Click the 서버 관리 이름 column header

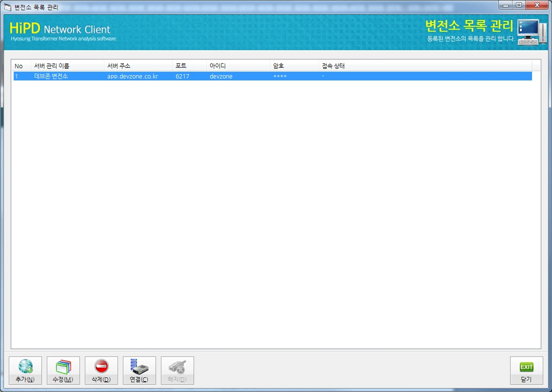(x=68, y=66)
